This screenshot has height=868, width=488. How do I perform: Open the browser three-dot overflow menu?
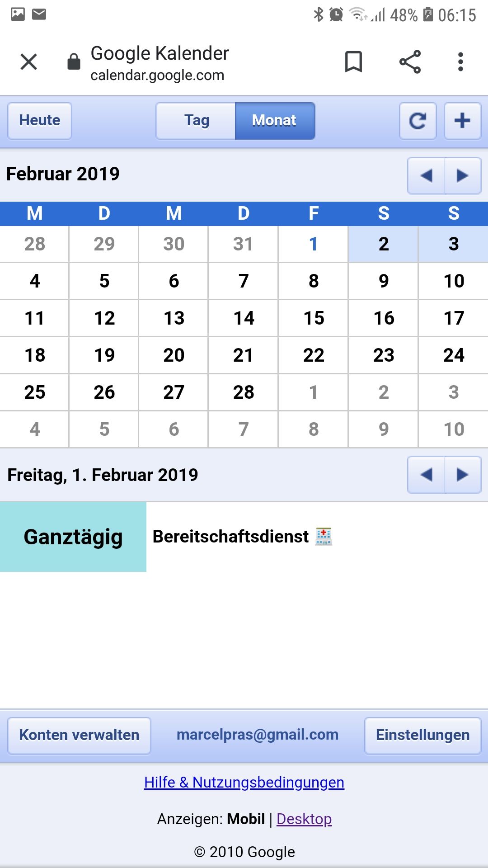[x=460, y=61]
